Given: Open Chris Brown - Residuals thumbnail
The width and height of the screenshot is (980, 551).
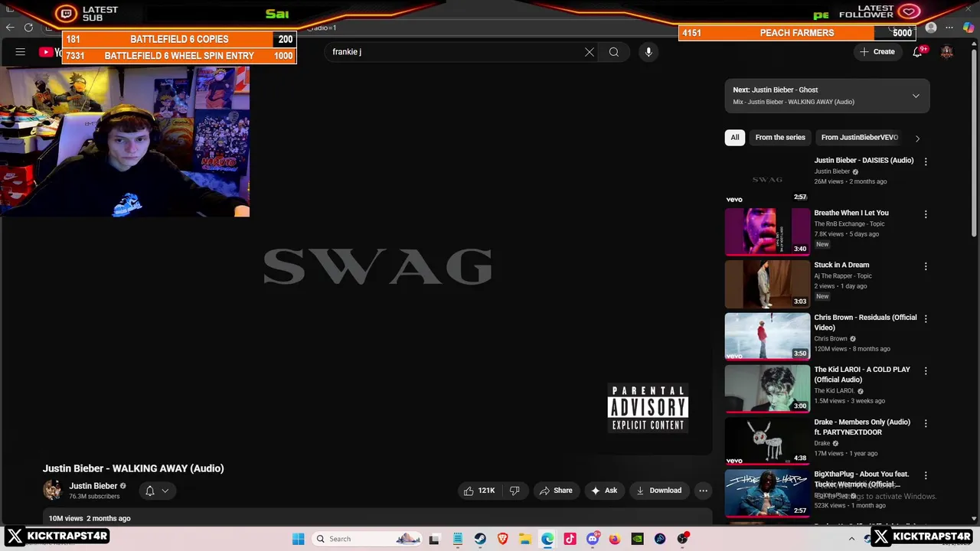Looking at the screenshot, I should [x=767, y=336].
